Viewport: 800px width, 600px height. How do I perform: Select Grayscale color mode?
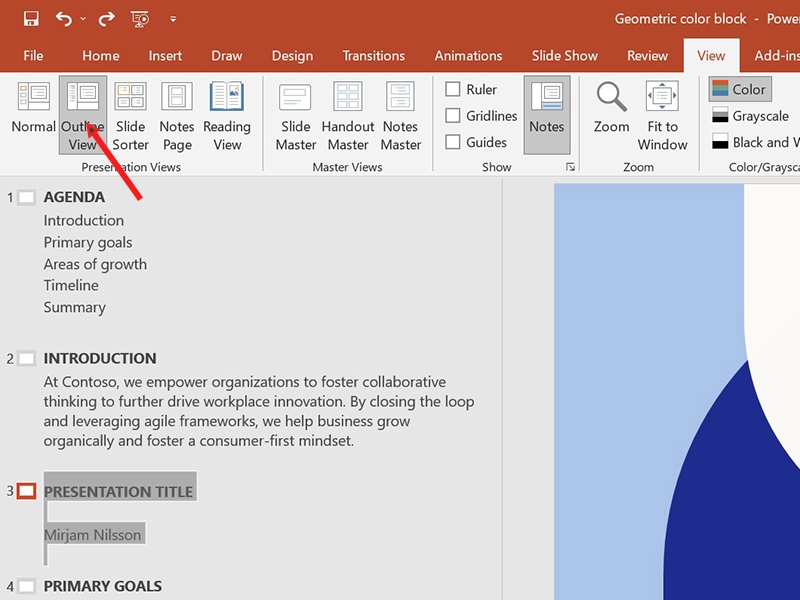coord(751,116)
